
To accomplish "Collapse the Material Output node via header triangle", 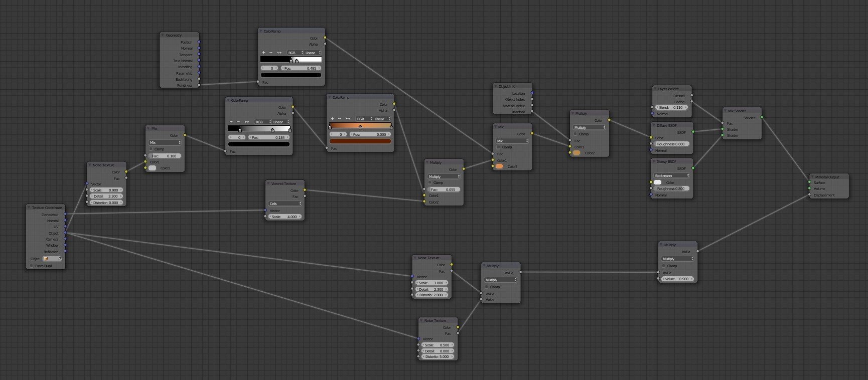I will 812,177.
